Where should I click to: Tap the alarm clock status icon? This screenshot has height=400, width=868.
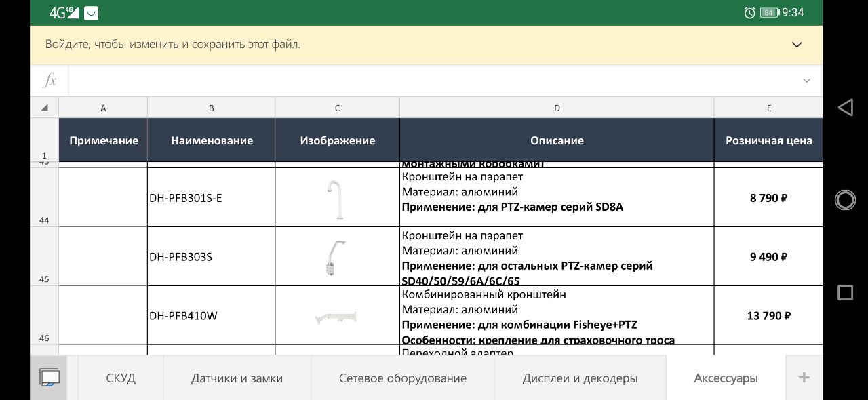click(x=749, y=12)
